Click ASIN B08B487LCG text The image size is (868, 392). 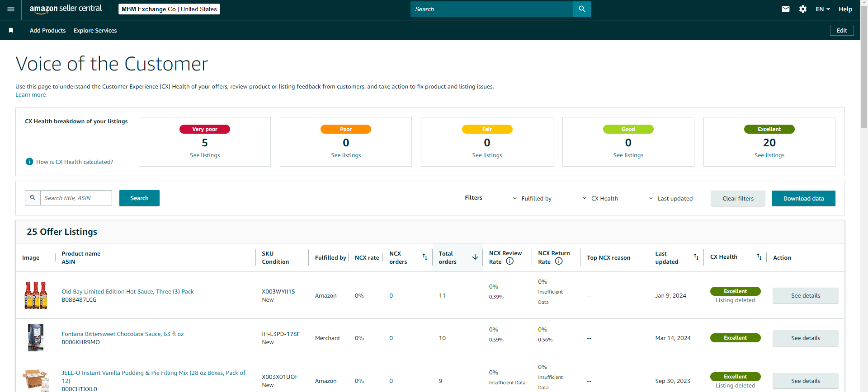(79, 299)
